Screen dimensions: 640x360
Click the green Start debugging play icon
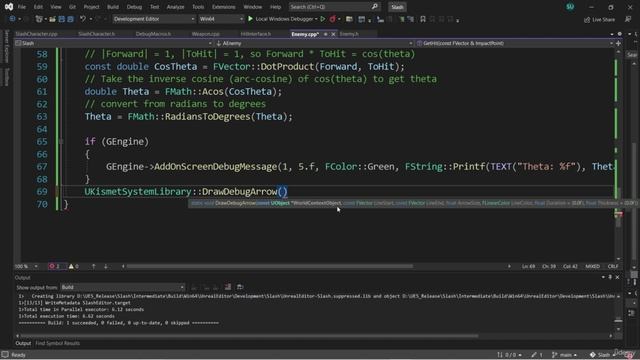click(250, 19)
